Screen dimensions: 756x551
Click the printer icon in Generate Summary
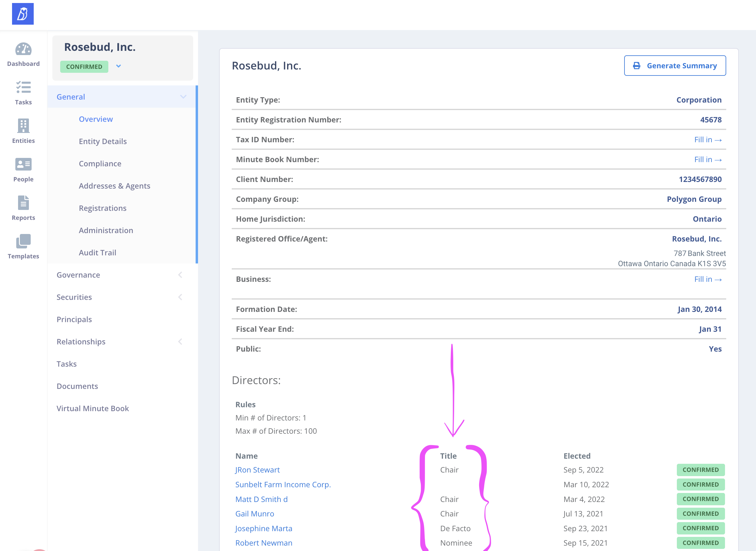[x=637, y=66]
